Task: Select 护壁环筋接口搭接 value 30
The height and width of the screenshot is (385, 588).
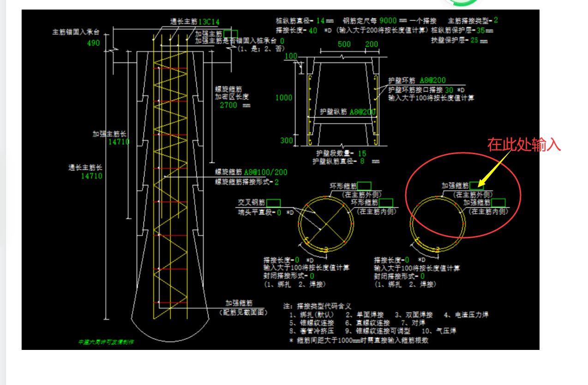Action: pyautogui.click(x=449, y=90)
